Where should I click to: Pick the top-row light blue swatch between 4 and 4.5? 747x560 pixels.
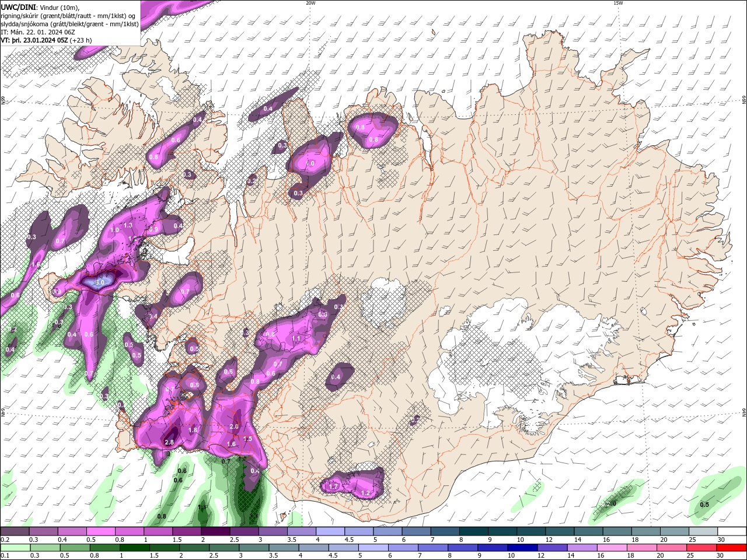point(330,531)
